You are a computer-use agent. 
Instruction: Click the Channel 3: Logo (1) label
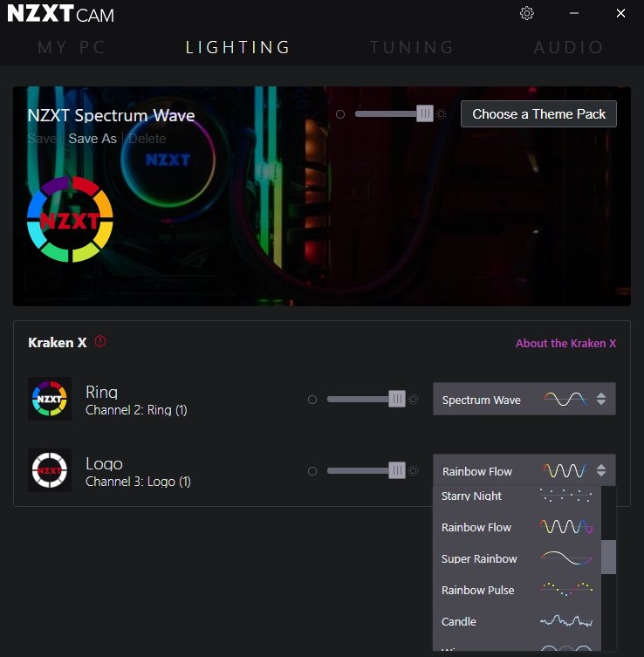click(x=138, y=482)
